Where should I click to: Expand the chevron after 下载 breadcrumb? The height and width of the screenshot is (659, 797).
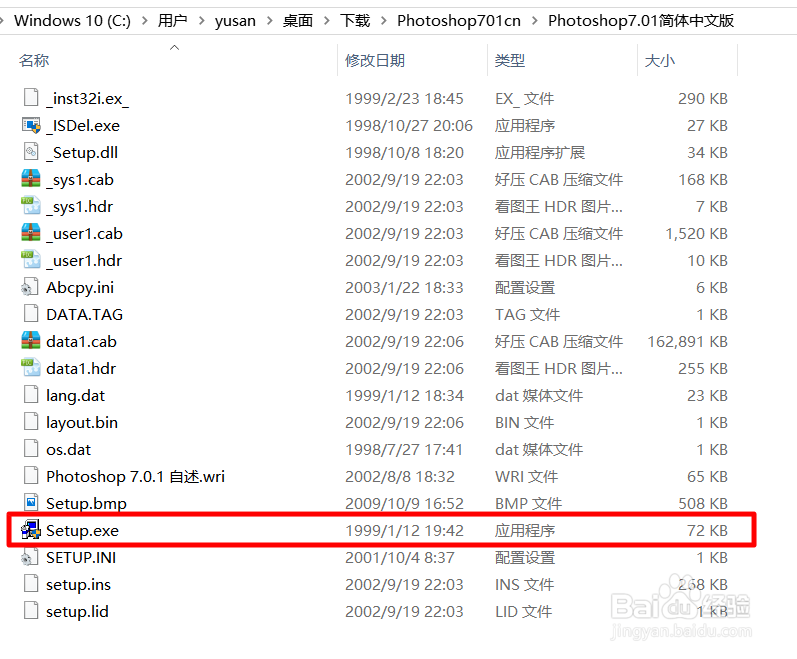tap(384, 21)
